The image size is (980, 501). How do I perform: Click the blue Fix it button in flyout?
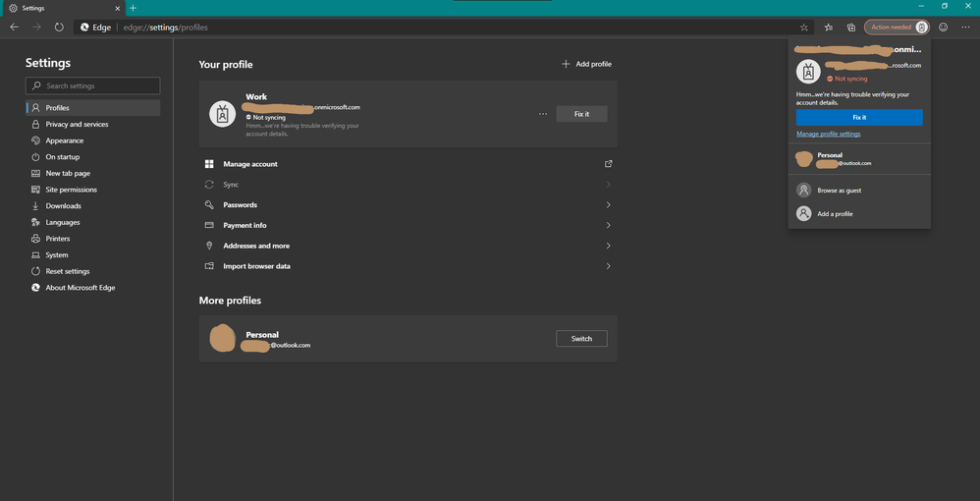[x=859, y=117]
